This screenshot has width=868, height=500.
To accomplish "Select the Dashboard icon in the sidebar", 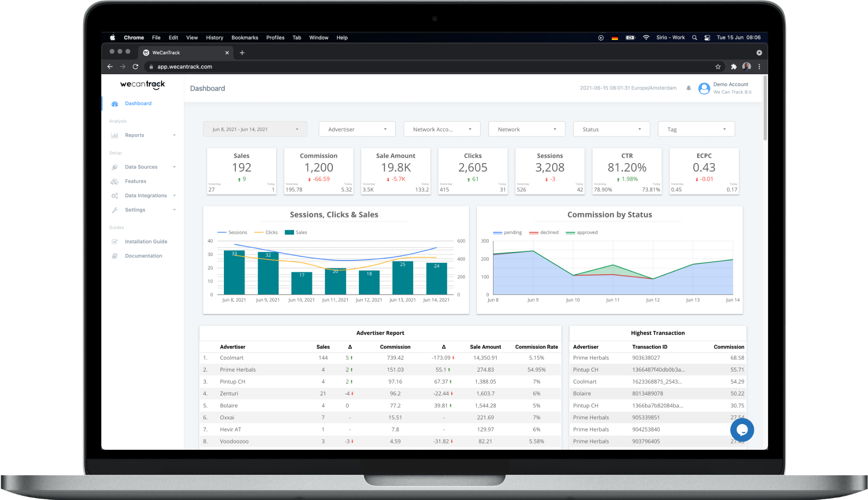I will tap(115, 103).
